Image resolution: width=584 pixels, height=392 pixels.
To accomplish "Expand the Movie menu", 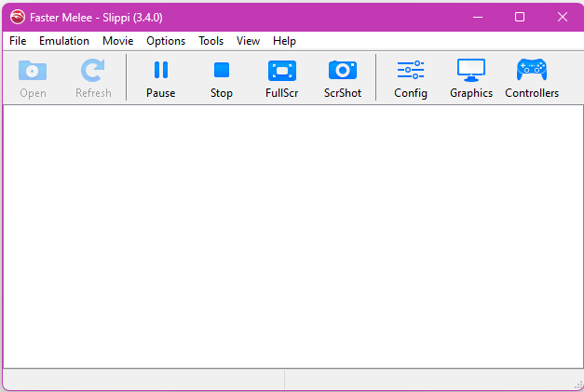I will 118,41.
